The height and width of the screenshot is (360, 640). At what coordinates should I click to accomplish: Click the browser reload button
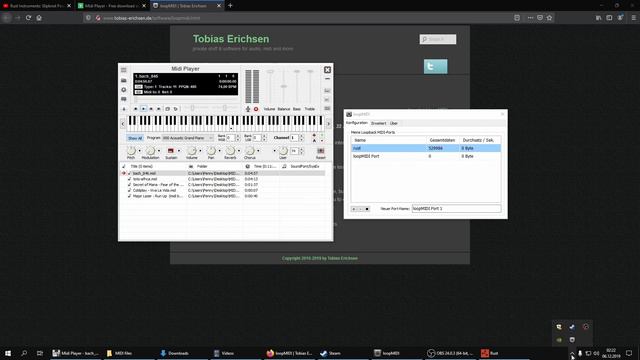(x=28, y=18)
